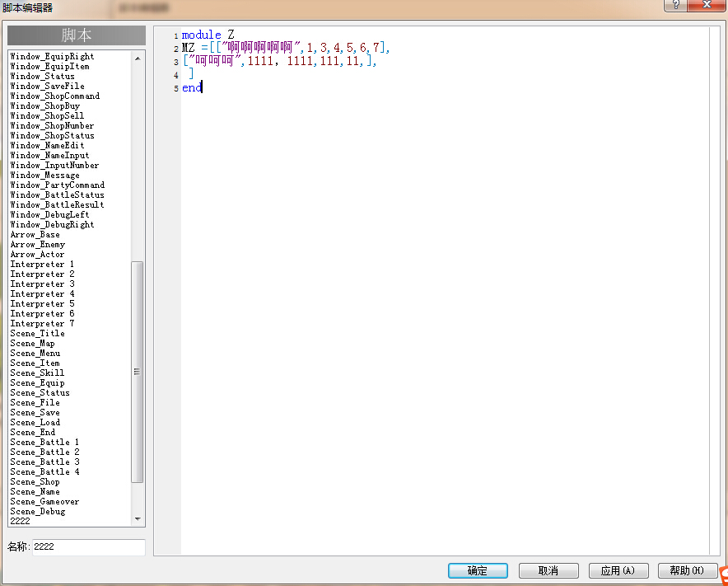Image resolution: width=728 pixels, height=586 pixels.
Task: Click the 名称 name input field
Action: (x=89, y=547)
